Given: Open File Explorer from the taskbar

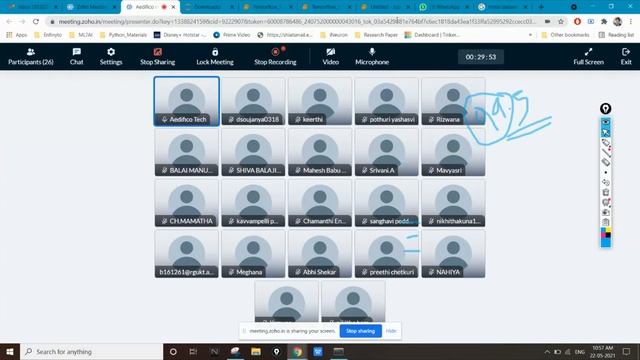Looking at the screenshot, I should [x=256, y=351].
